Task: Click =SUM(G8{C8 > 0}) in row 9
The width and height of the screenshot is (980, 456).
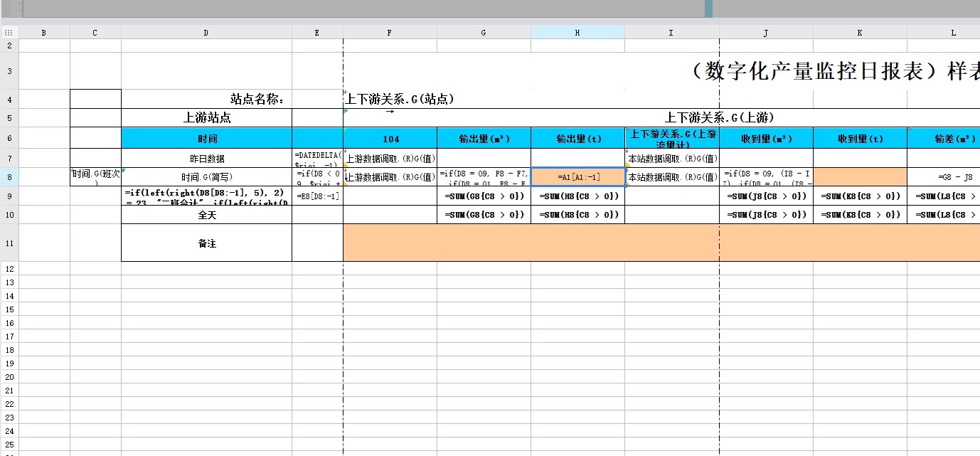Action: [484, 196]
